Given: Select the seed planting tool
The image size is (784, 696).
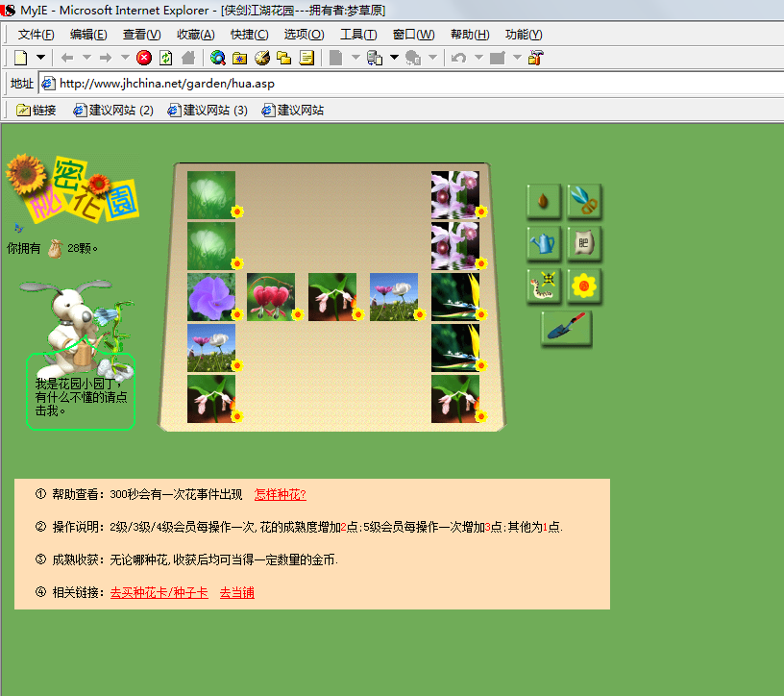Looking at the screenshot, I should click(x=544, y=201).
